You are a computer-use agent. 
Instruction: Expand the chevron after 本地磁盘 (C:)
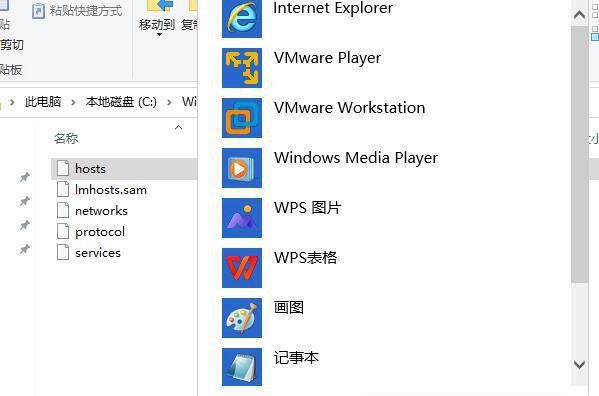[169, 102]
